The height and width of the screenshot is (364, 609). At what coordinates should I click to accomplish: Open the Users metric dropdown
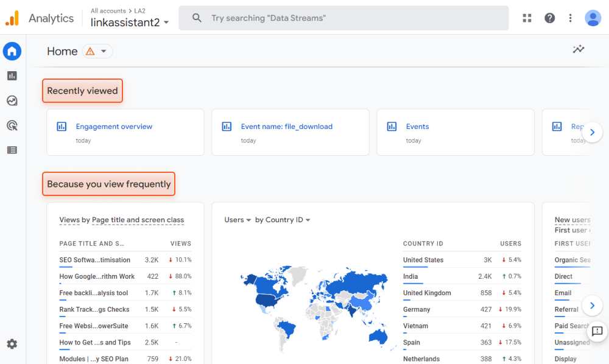coord(238,220)
